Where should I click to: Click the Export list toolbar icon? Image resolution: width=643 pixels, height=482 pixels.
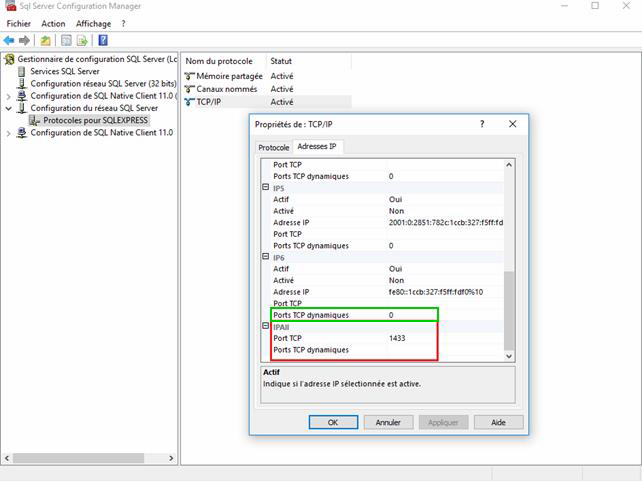[82, 41]
